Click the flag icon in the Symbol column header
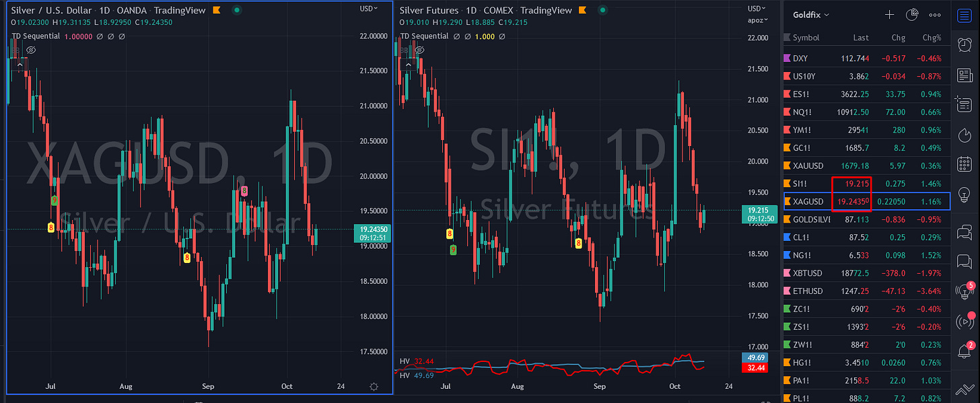This screenshot has width=980, height=403. [787, 38]
